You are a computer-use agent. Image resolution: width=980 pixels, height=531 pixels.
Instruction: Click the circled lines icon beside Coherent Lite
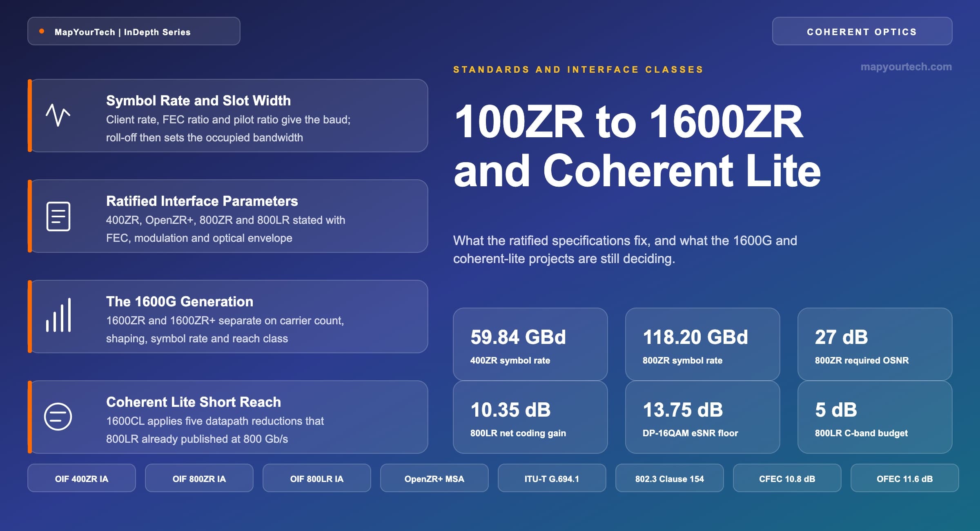58,416
